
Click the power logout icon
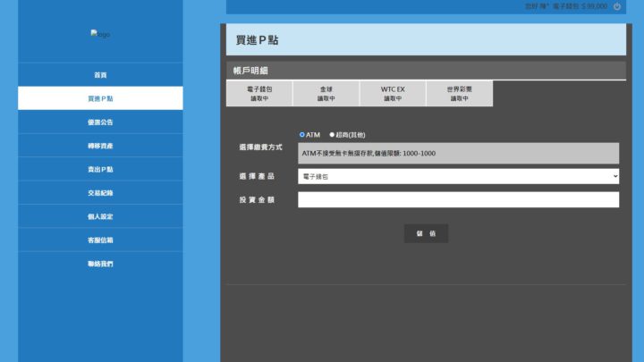tap(617, 6)
